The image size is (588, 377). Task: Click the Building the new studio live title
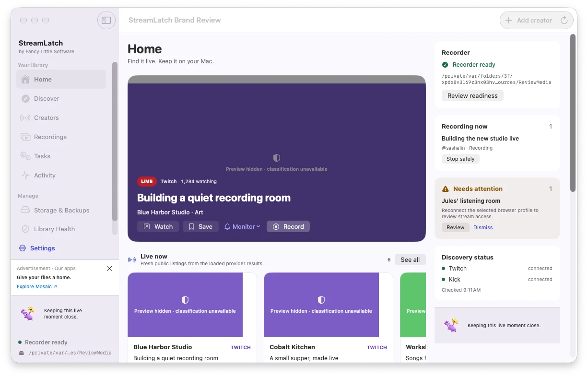point(480,138)
